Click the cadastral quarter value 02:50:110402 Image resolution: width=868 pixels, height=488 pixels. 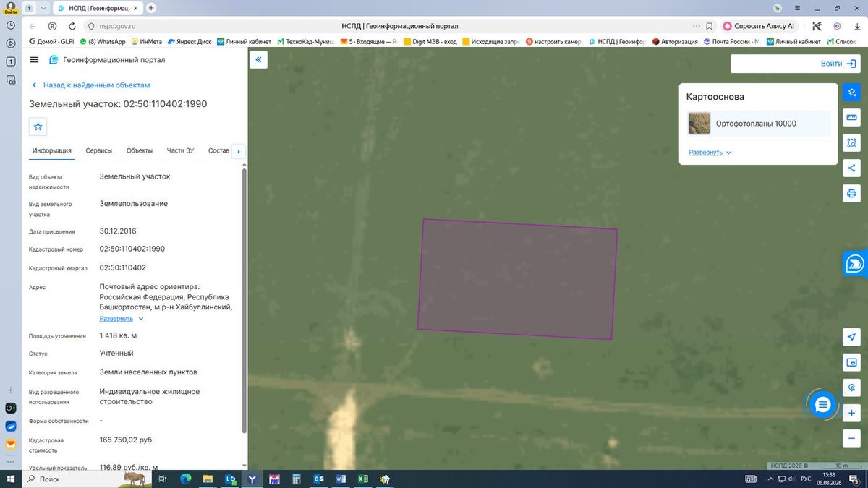pyautogui.click(x=123, y=267)
